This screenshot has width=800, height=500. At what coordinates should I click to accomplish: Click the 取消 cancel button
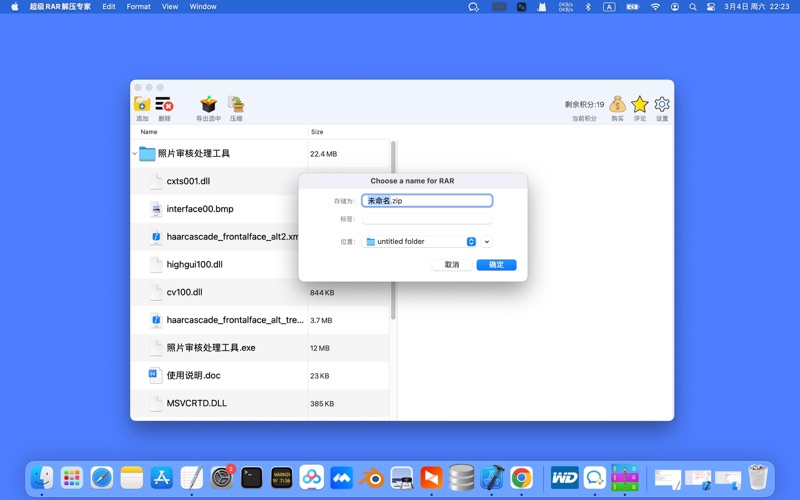(452, 265)
